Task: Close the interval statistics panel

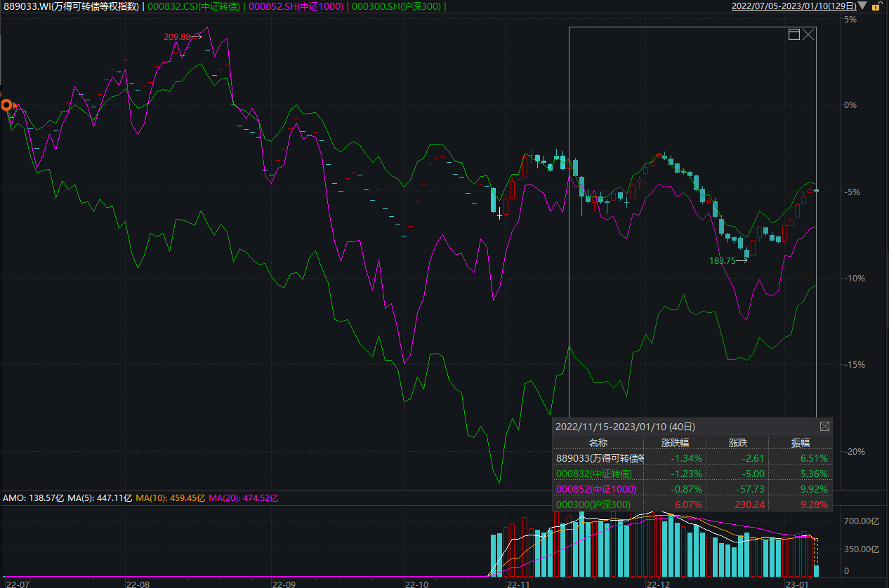Action: (824, 426)
